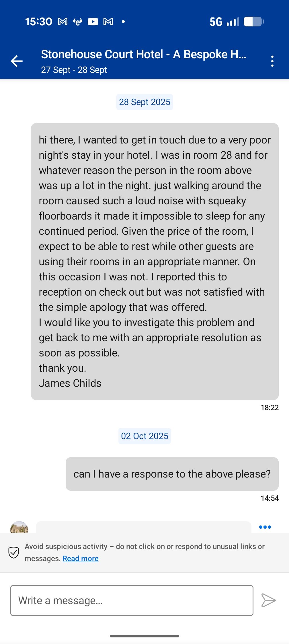Tap the shield security icon
Screen dimensions: 289x644
click(13, 552)
